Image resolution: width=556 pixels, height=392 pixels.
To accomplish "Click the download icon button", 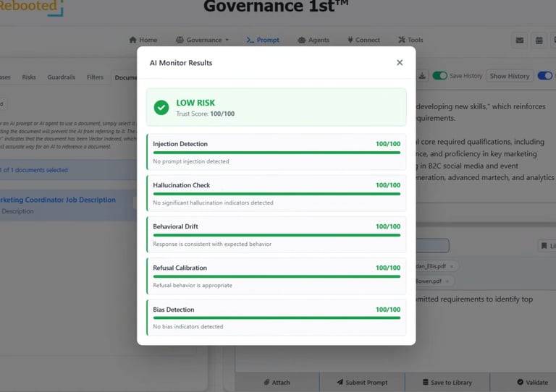I will click(x=422, y=76).
